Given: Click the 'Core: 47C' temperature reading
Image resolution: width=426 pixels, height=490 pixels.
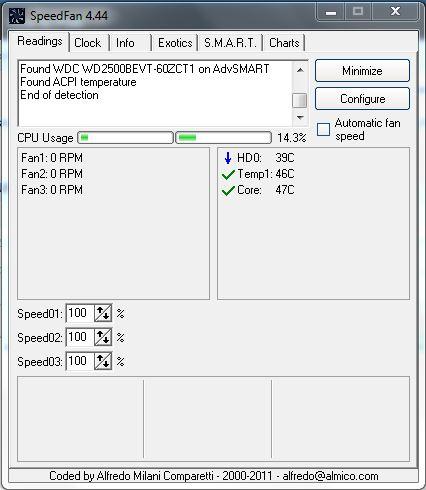Looking at the screenshot, I should [x=266, y=190].
